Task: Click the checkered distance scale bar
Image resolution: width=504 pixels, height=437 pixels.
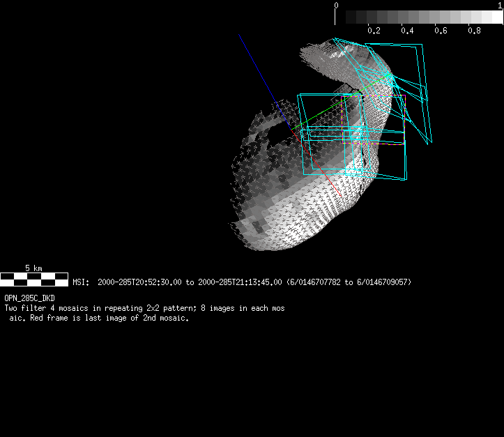Action: pyautogui.click(x=34, y=279)
